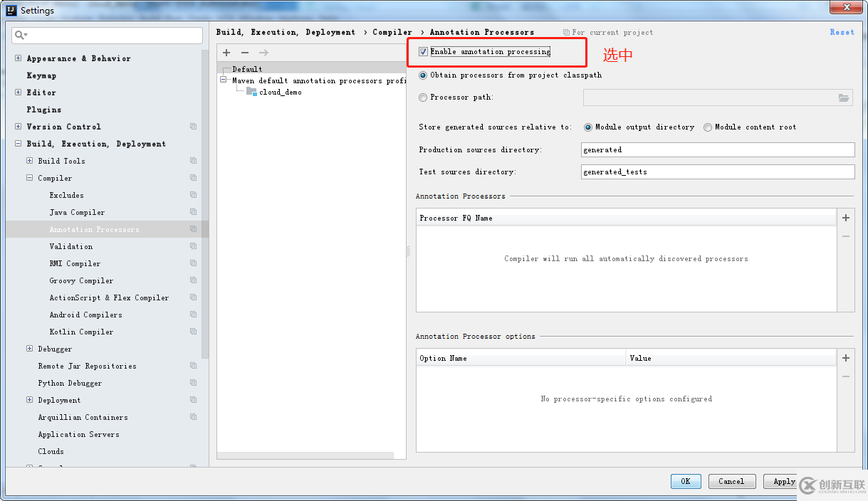
Task: Click project-level icon beside Validation
Action: [x=193, y=246]
